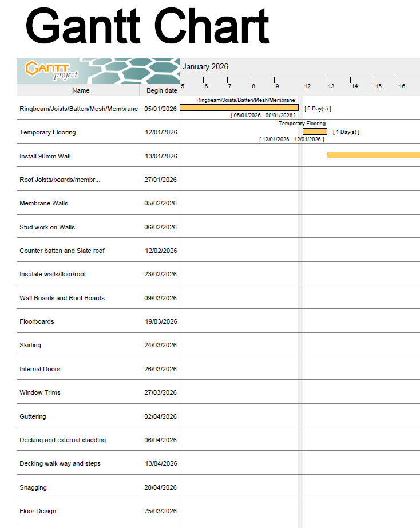Select day 13 in the timeline header
Viewport: 420px width, 528px height.
[x=331, y=86]
